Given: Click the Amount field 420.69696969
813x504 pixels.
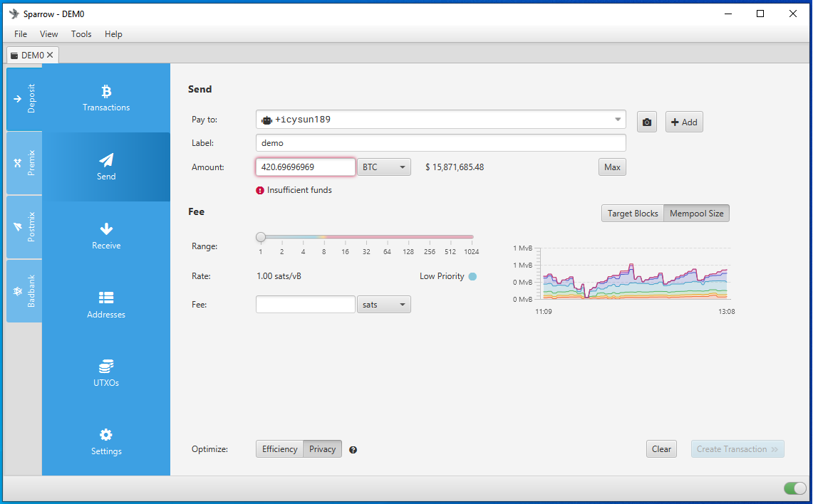Looking at the screenshot, I should tap(306, 167).
